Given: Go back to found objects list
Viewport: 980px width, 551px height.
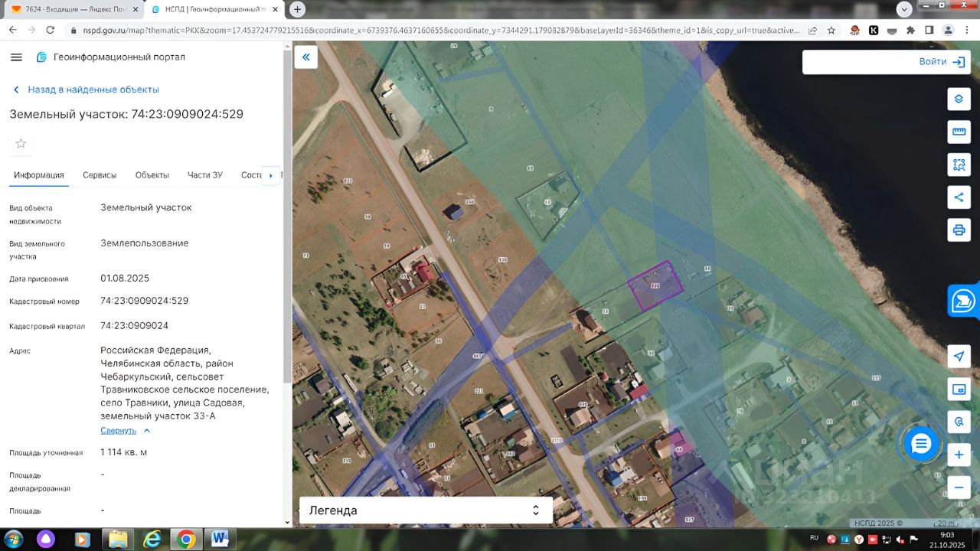Looking at the screenshot, I should [86, 90].
